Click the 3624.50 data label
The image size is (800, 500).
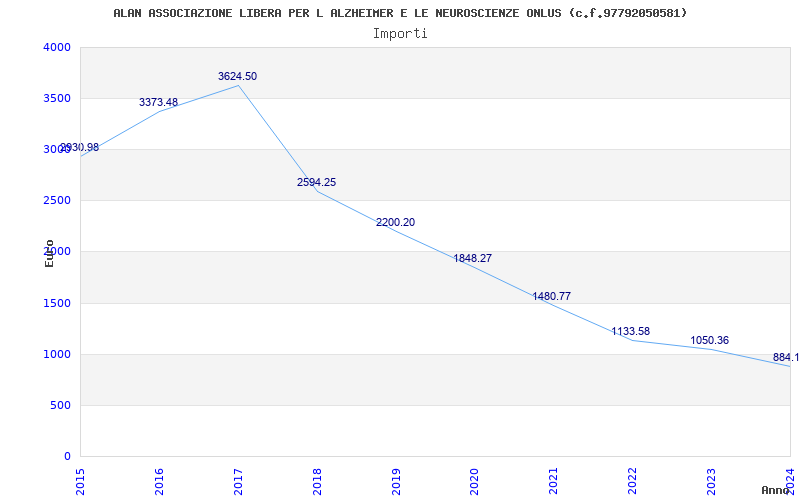(237, 77)
